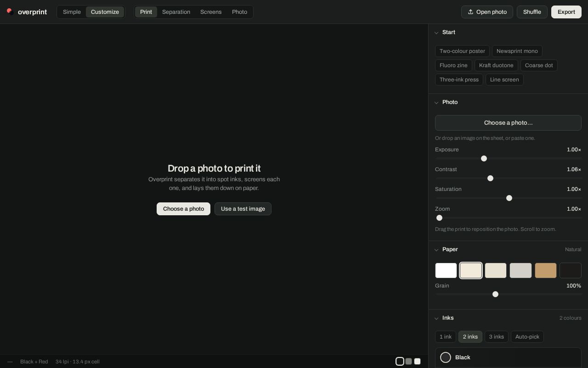
Task: Select the grey background swatch in status bar
Action: 408,362
